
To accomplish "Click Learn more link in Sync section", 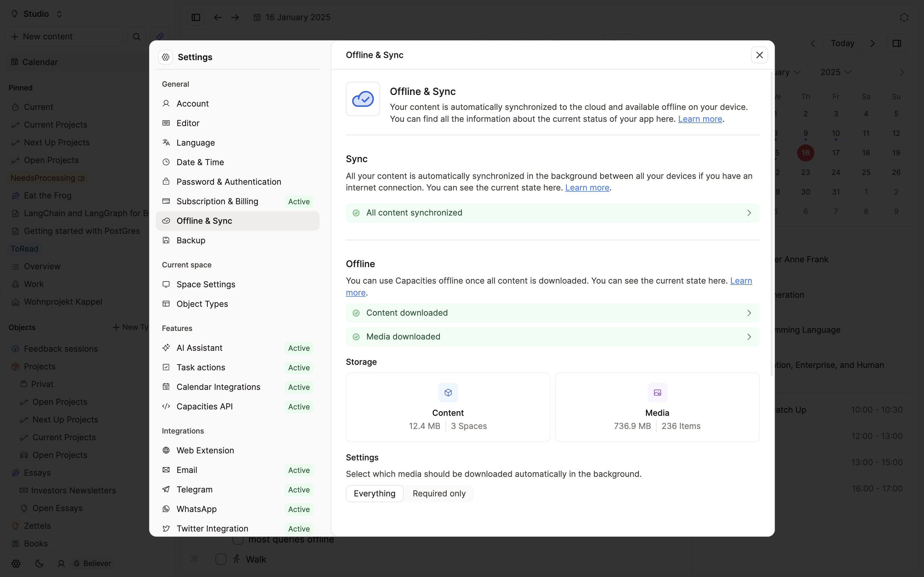I will click(x=587, y=188).
